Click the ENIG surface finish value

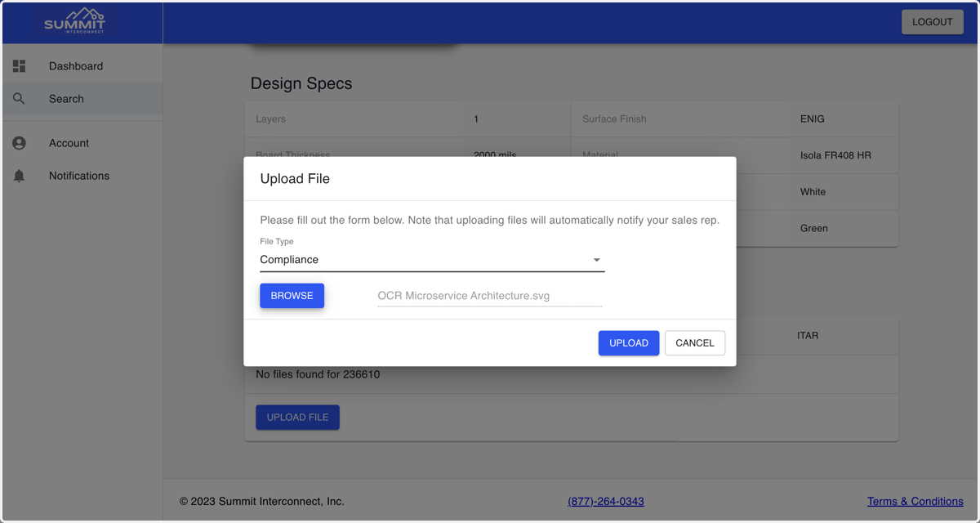pos(813,118)
